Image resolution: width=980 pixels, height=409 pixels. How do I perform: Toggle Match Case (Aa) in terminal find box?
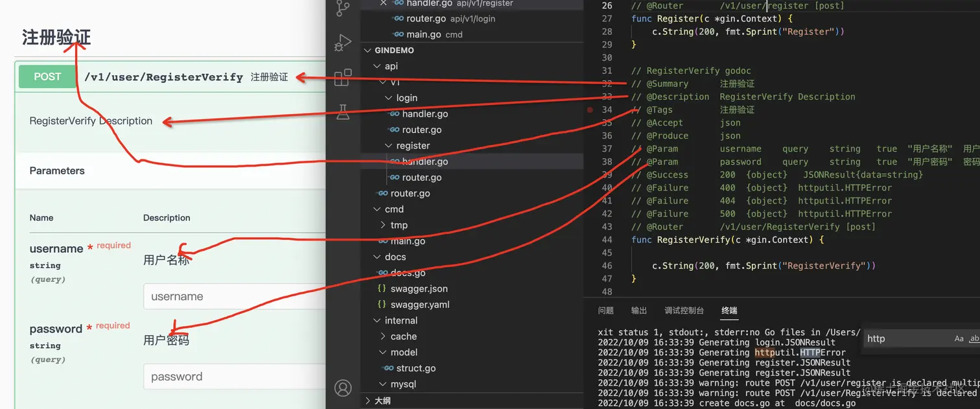[959, 338]
